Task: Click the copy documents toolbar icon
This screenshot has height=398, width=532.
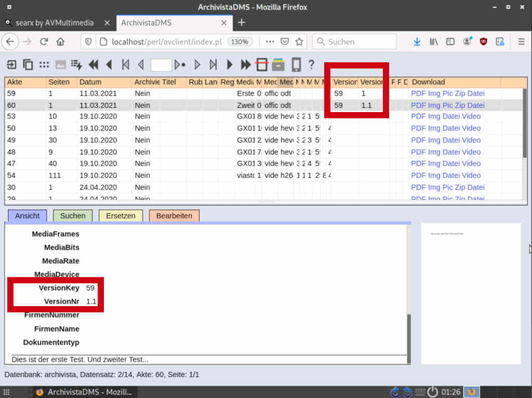Action: pos(28,64)
